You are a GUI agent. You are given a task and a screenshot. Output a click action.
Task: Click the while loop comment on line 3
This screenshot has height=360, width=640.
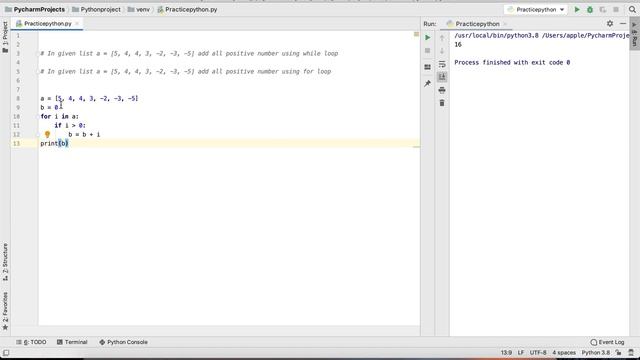189,53
